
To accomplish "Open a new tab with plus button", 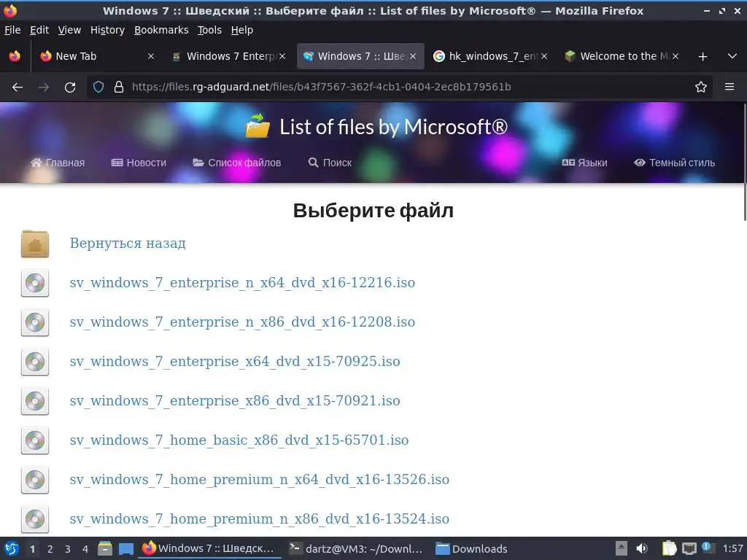I will click(703, 57).
